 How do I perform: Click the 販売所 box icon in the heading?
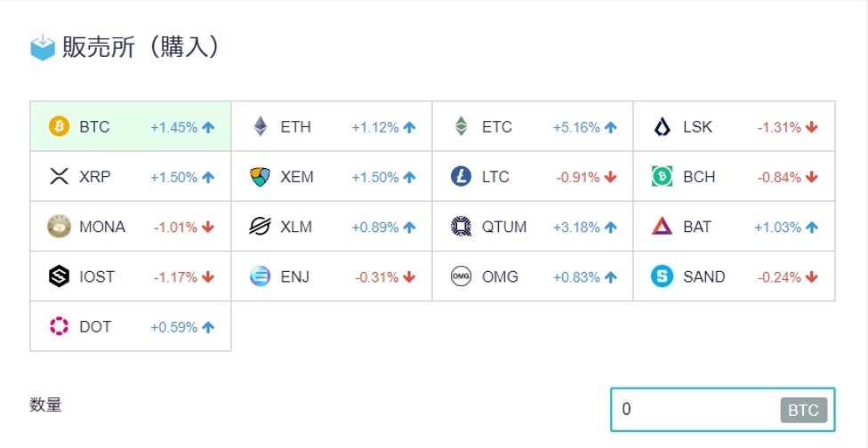(x=43, y=48)
